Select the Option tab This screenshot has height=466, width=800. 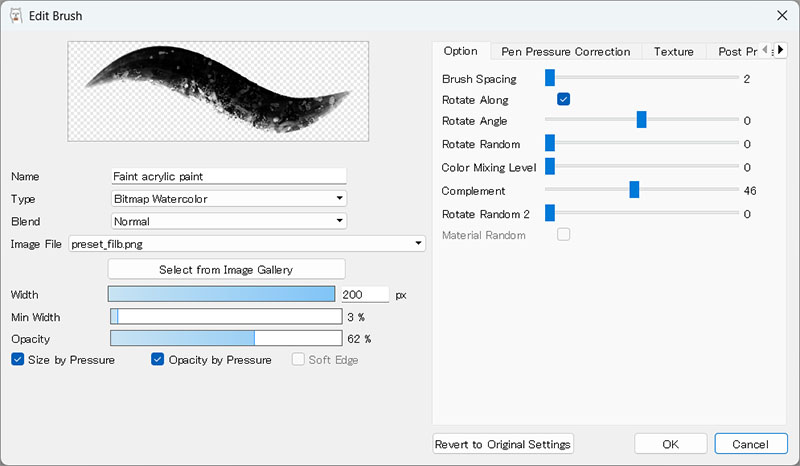(x=460, y=51)
